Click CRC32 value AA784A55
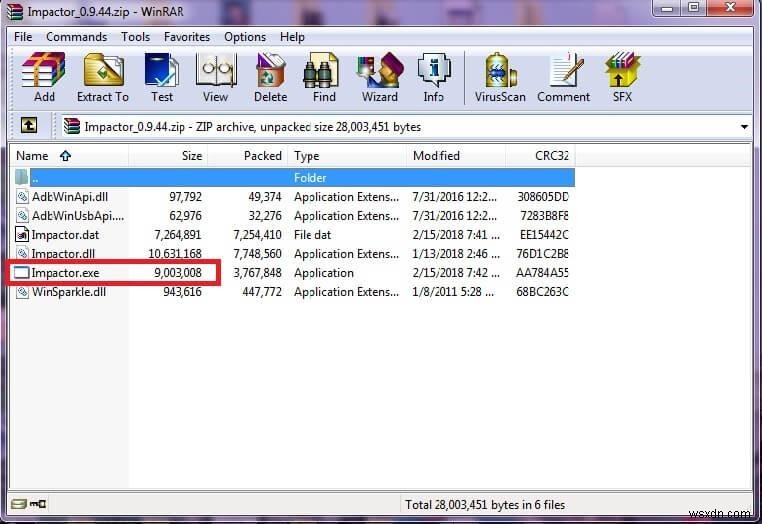Viewport: 762px width, 524px height. pos(542,273)
